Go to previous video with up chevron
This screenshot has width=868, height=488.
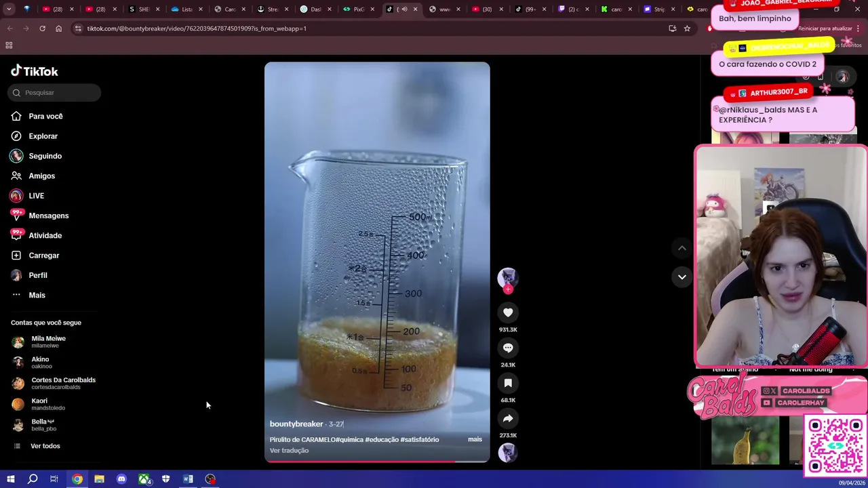click(682, 248)
